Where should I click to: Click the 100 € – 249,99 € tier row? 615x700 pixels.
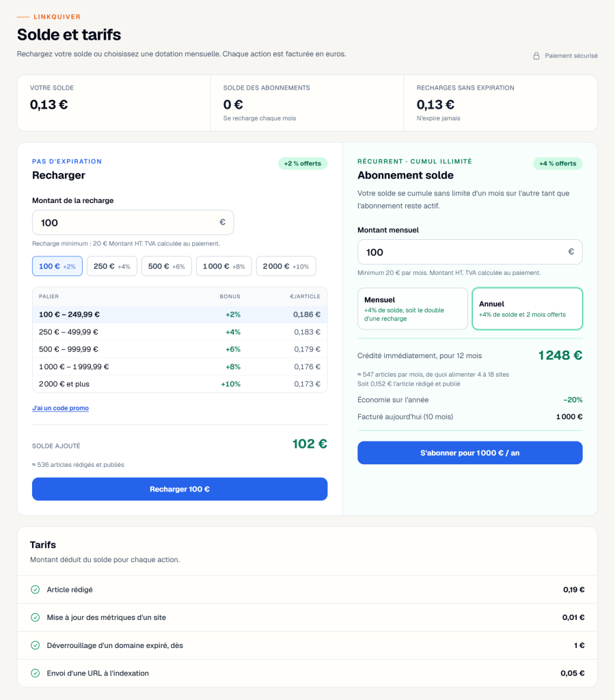(x=180, y=314)
